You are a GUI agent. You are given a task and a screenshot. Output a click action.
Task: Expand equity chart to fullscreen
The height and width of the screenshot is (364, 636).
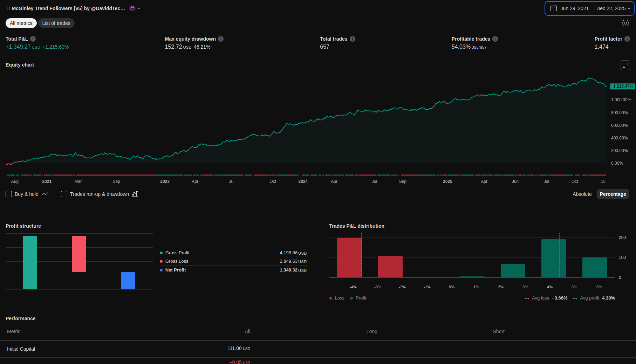[x=625, y=65]
